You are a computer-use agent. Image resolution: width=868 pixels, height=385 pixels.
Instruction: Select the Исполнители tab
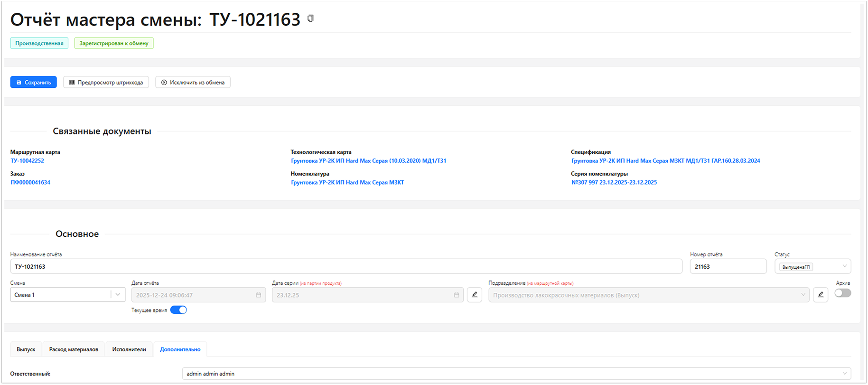click(x=129, y=349)
